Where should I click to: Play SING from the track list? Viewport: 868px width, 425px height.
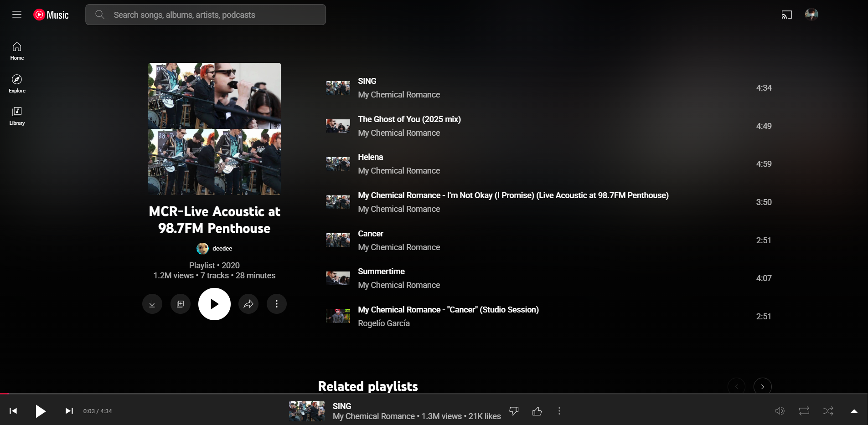(367, 81)
